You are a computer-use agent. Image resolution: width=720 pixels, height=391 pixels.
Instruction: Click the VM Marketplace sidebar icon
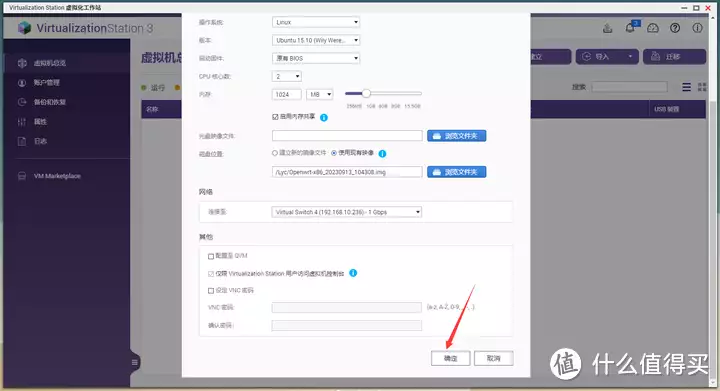pos(22,176)
